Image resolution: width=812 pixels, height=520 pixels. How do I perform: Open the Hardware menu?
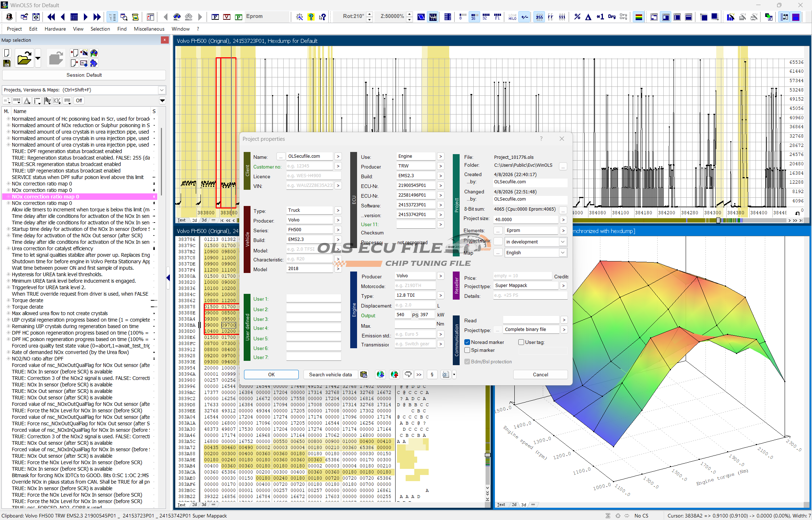pos(55,29)
